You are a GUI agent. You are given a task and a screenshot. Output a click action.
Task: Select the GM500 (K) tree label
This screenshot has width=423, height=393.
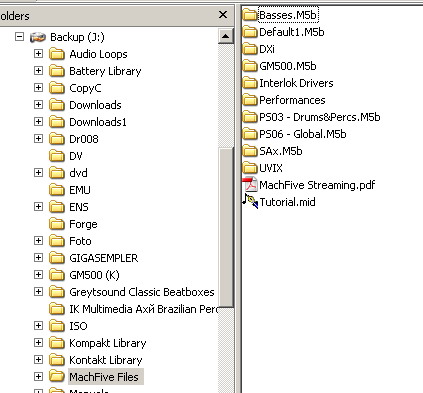point(94,275)
